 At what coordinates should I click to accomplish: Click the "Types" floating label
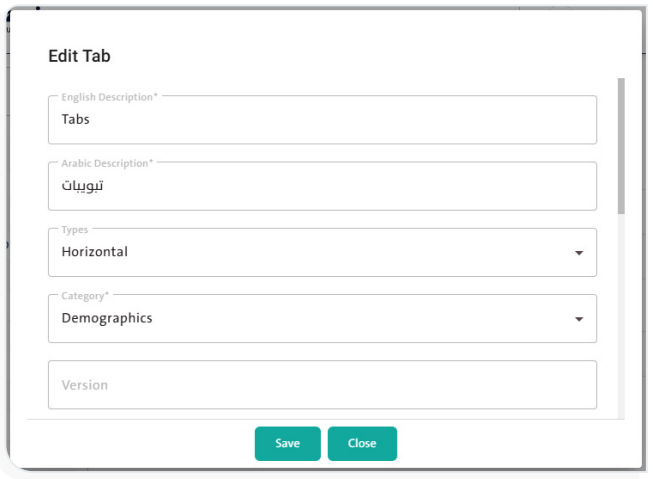[75, 229]
